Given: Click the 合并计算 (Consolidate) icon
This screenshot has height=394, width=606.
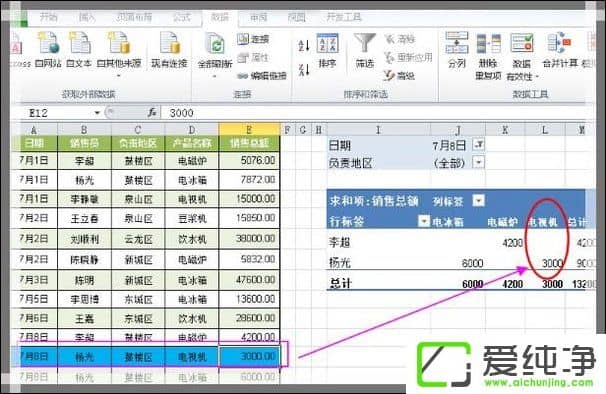Looking at the screenshot, I should pyautogui.click(x=560, y=50).
